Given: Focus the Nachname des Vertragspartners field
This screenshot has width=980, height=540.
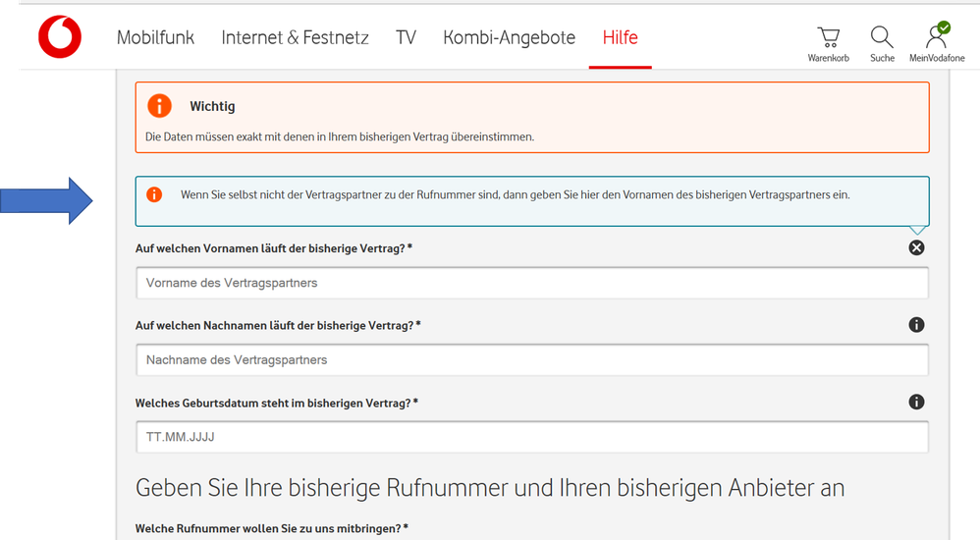Looking at the screenshot, I should 532,359.
